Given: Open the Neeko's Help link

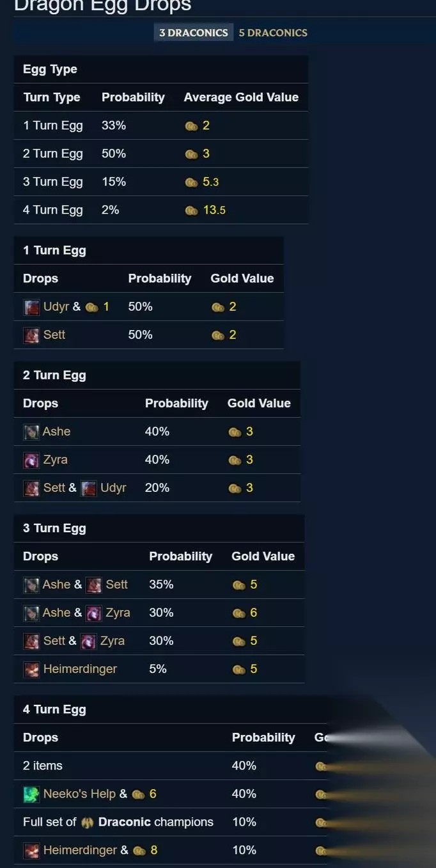Looking at the screenshot, I should coord(79,794).
